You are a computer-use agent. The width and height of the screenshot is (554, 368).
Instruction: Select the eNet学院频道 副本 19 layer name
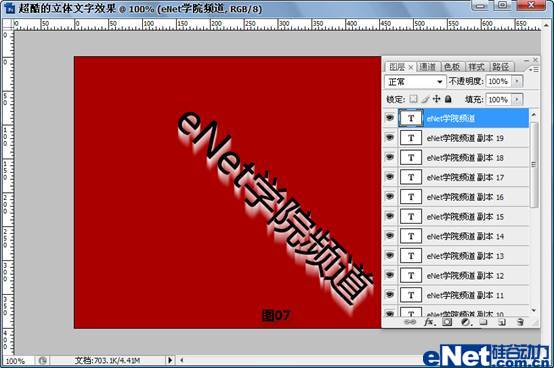pos(465,138)
